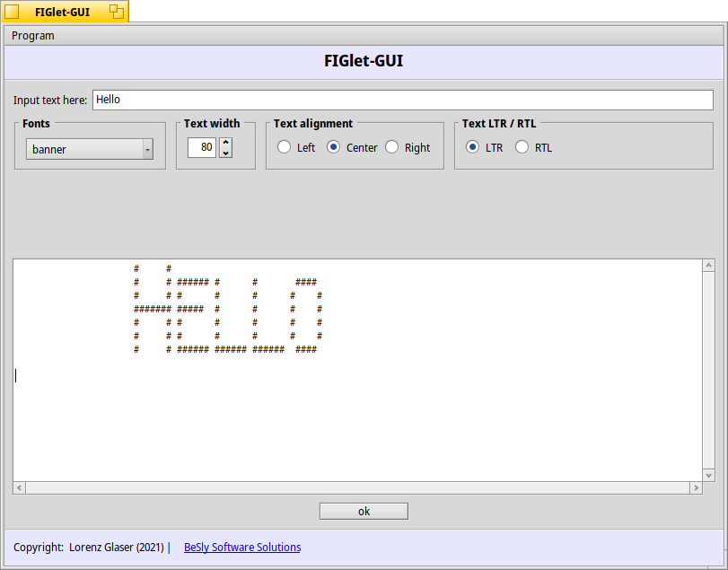Click the horizontal scrollbar right arrow
This screenshot has width=728, height=570.
(x=696, y=487)
